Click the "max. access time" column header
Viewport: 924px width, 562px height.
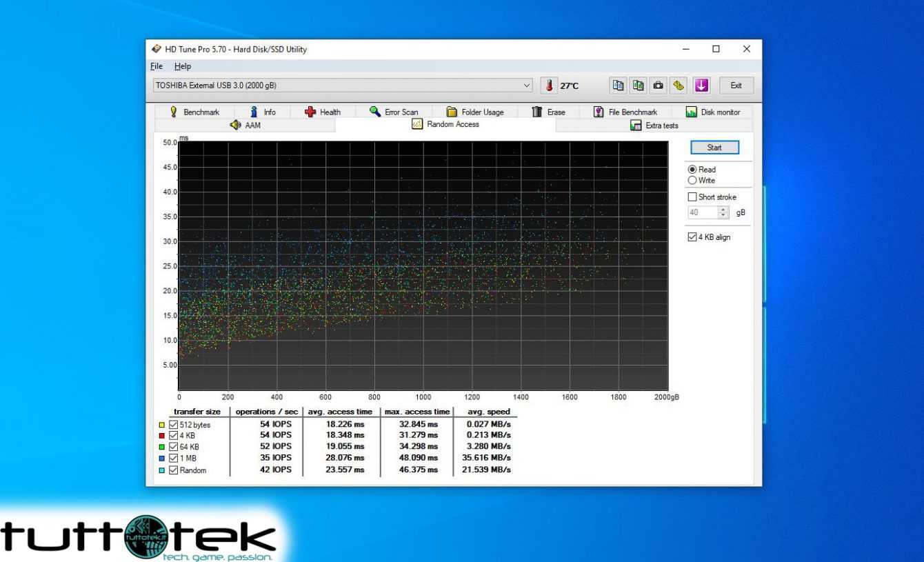[x=416, y=412]
